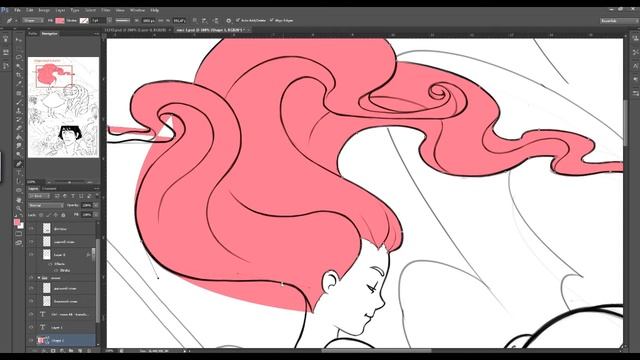
Task: Hide the Layer 1 text layer
Action: point(31,327)
